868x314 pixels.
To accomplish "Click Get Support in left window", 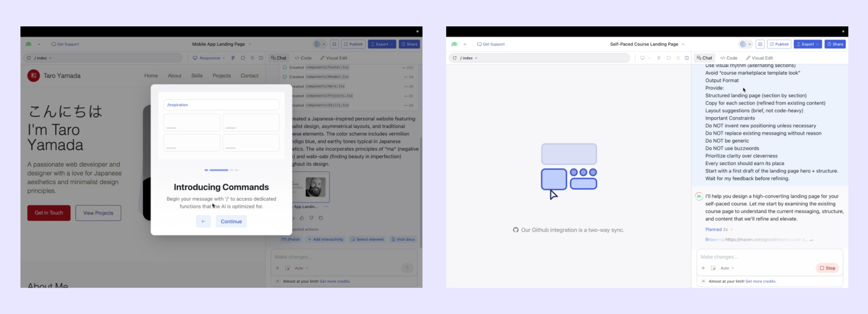I will [x=65, y=44].
